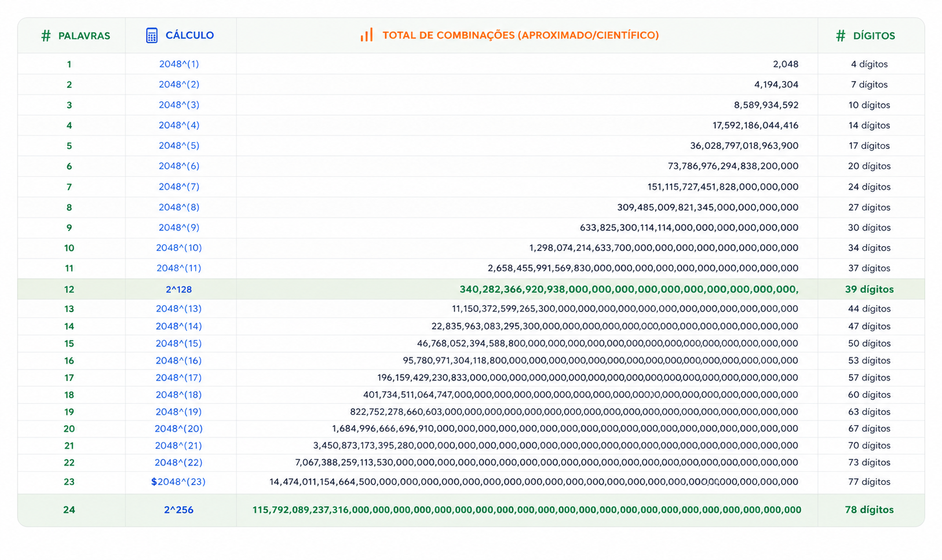Select the DÍGITOS column header text
Screen dimensions: 942x560
pos(874,36)
